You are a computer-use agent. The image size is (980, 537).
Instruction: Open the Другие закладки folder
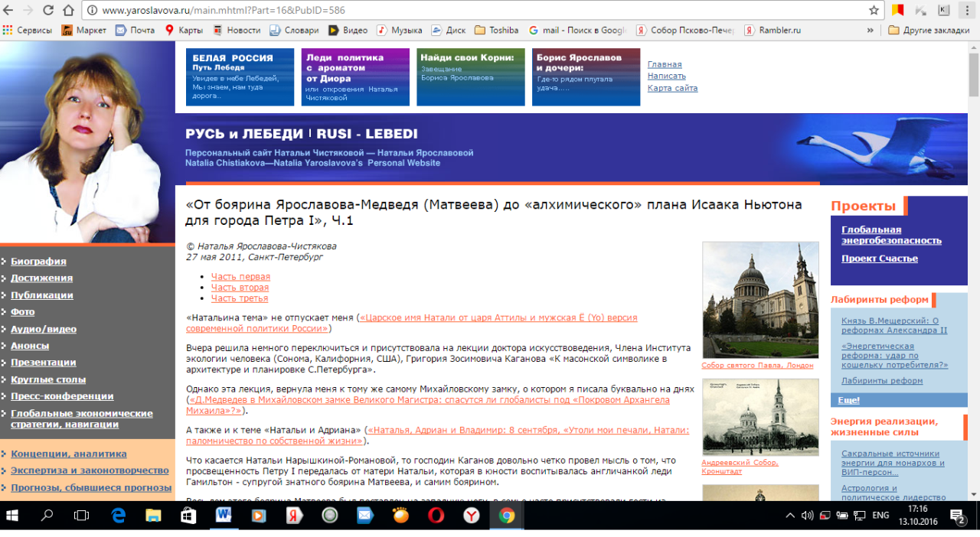coord(929,31)
